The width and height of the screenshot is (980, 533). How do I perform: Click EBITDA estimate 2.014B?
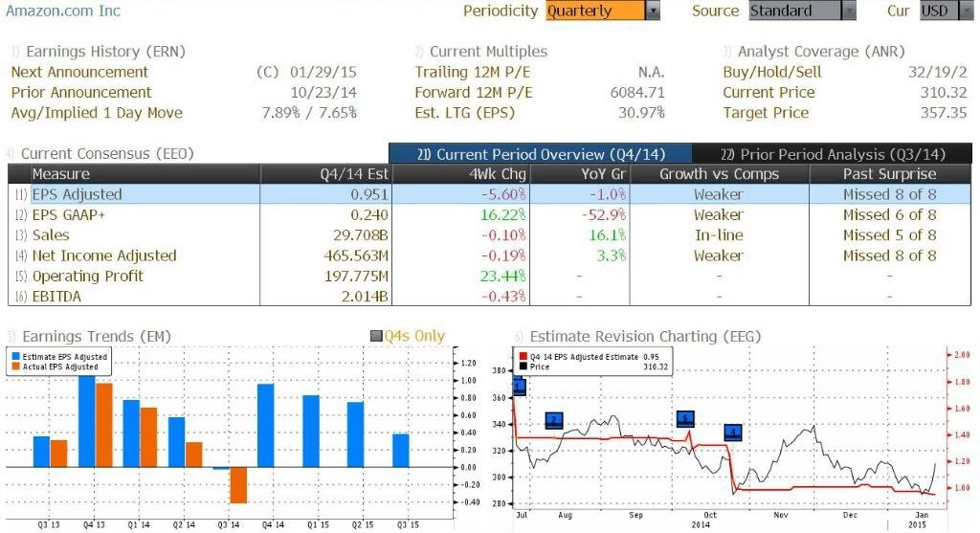coord(365,297)
